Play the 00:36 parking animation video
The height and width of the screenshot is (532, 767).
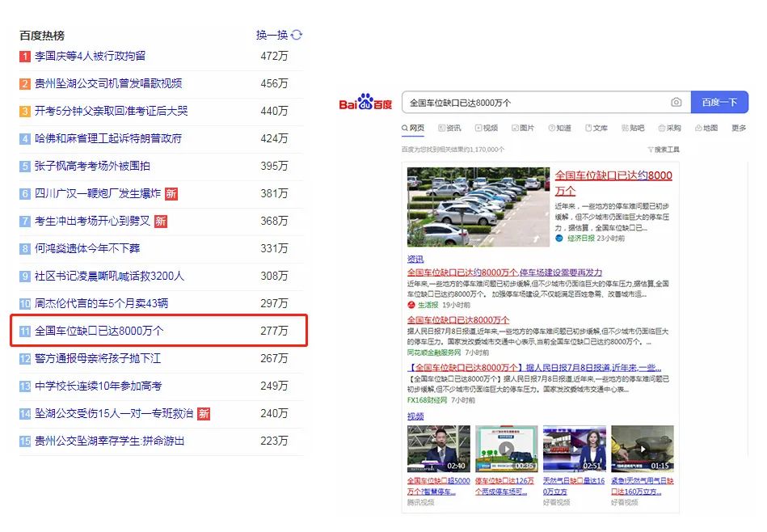pos(506,449)
